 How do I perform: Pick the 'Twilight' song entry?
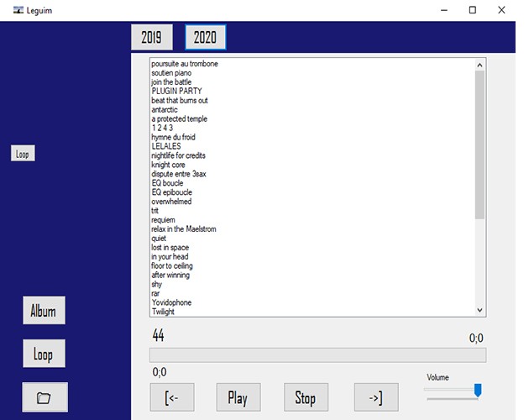(163, 312)
